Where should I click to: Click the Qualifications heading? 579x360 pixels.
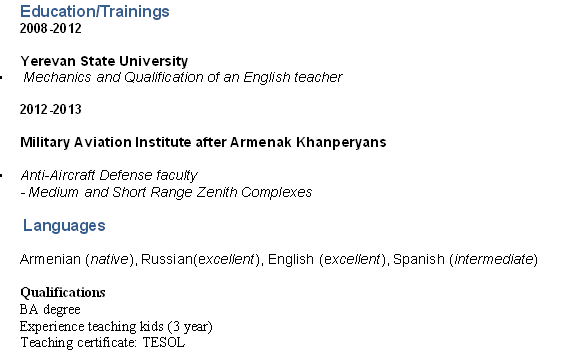(63, 292)
